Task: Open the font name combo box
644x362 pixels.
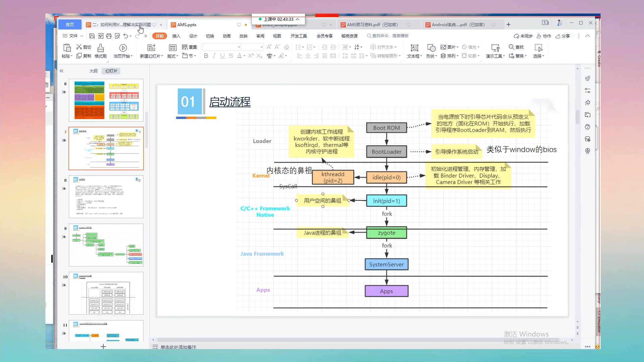Action: point(239,47)
